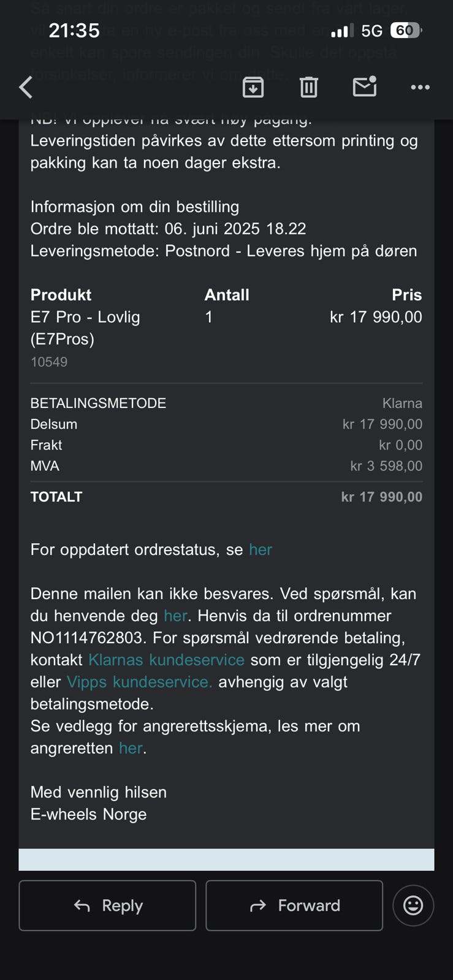This screenshot has width=453, height=980.
Task: Open the 'her' link after 'du henvende deg'
Action: [175, 616]
